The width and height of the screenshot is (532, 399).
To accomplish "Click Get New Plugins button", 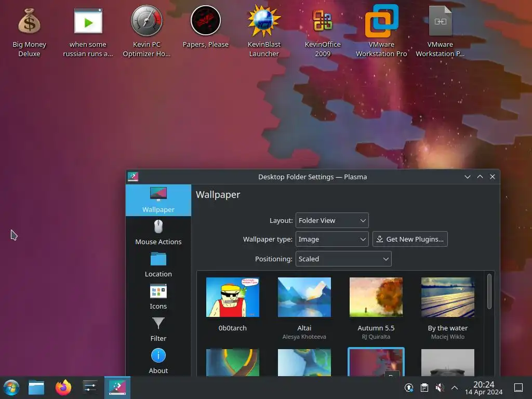I will [410, 239].
